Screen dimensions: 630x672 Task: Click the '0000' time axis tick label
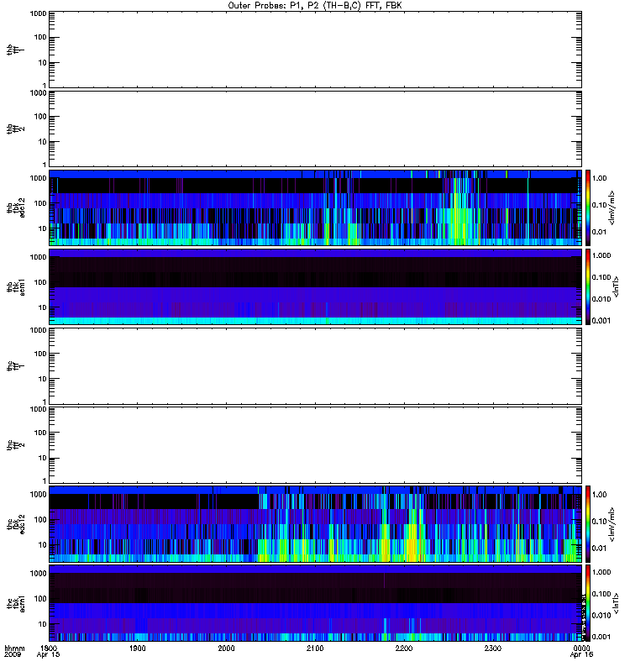tap(581, 648)
